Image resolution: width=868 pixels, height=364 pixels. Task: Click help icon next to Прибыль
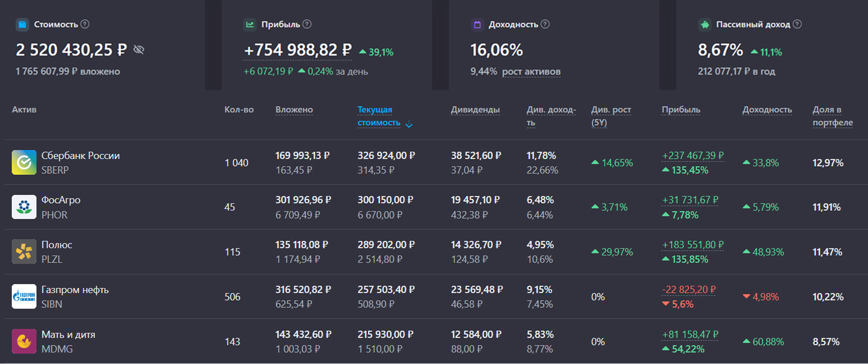[x=307, y=24]
